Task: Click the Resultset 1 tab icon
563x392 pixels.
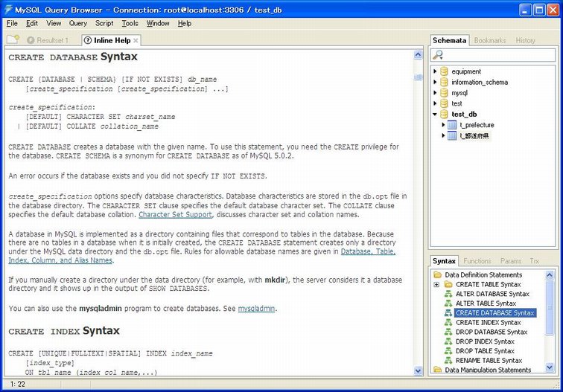Action: [31, 40]
